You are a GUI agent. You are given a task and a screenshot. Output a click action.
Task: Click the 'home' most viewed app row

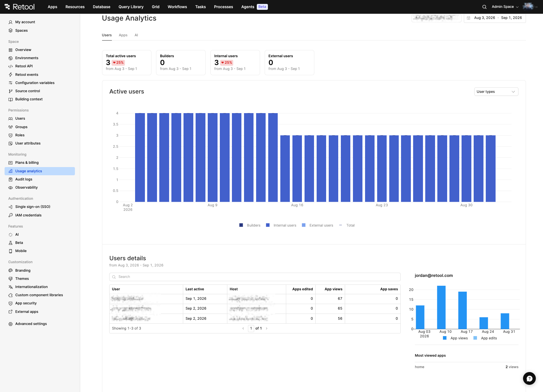(466, 367)
